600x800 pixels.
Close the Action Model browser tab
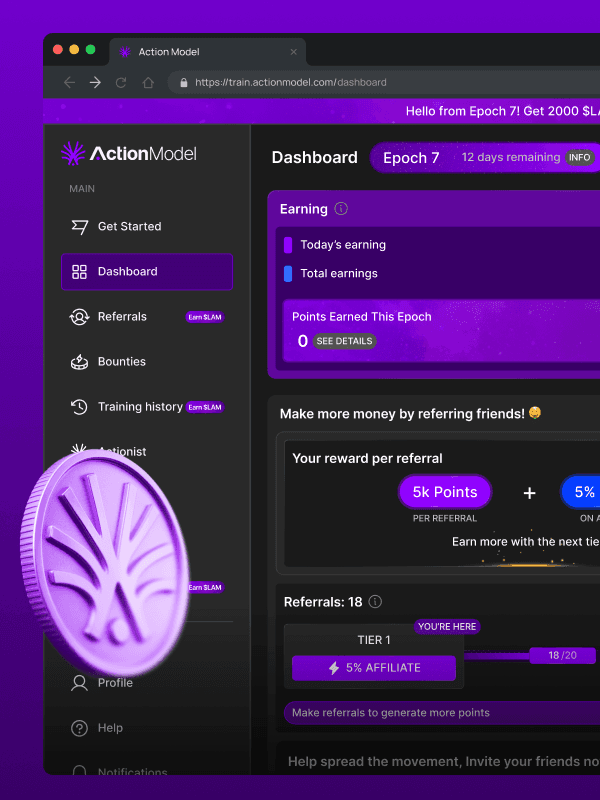click(x=293, y=52)
